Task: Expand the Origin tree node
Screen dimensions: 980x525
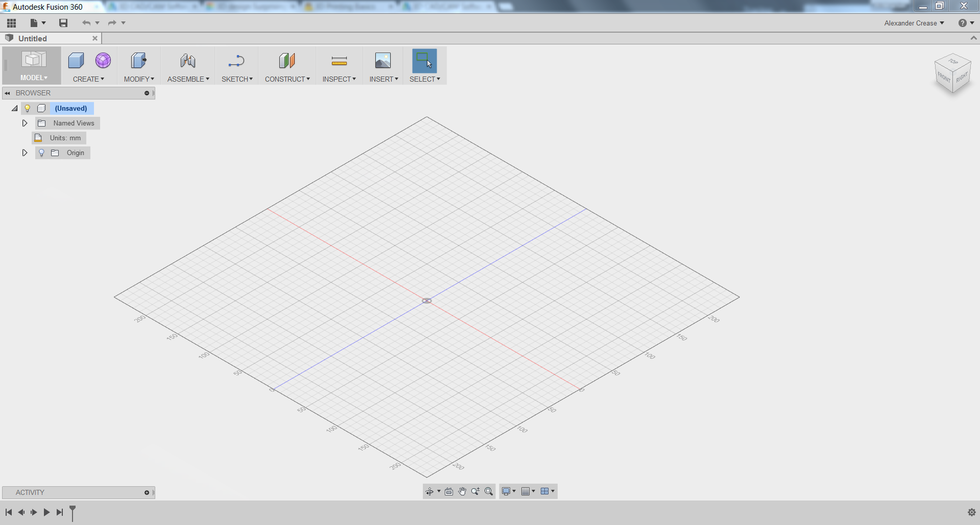Action: (24, 153)
